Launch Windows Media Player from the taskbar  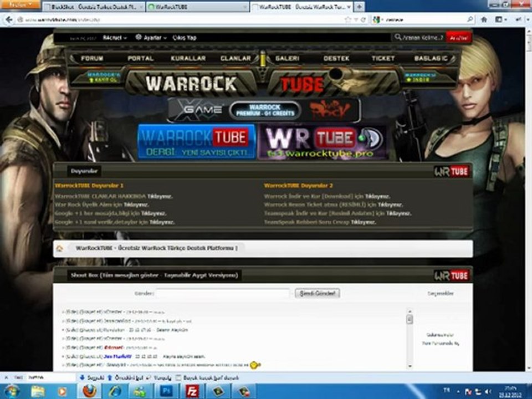[63, 392]
